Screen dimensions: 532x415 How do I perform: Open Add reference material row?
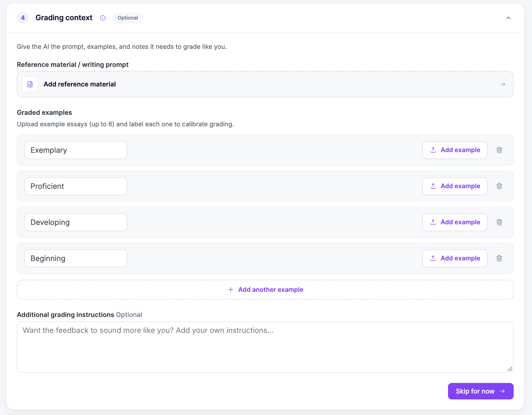tap(265, 84)
